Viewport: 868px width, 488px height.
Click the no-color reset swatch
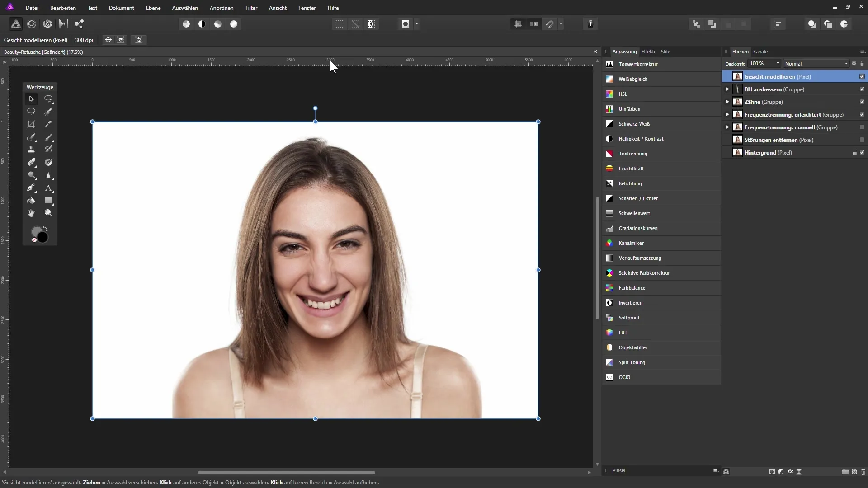coord(34,240)
